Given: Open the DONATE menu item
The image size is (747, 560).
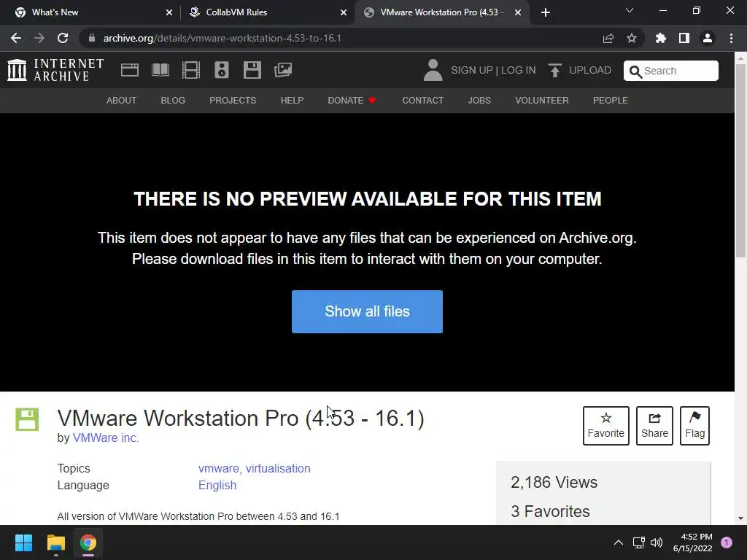Looking at the screenshot, I should click(x=352, y=101).
